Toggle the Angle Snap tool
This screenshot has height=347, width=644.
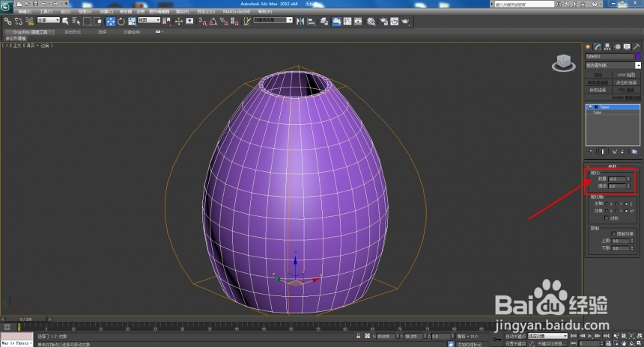[x=213, y=21]
